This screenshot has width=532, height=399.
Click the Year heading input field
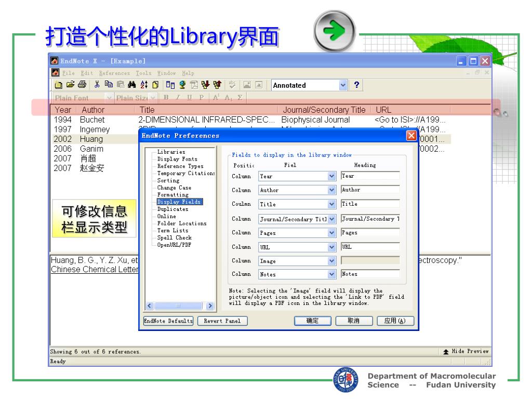point(370,176)
